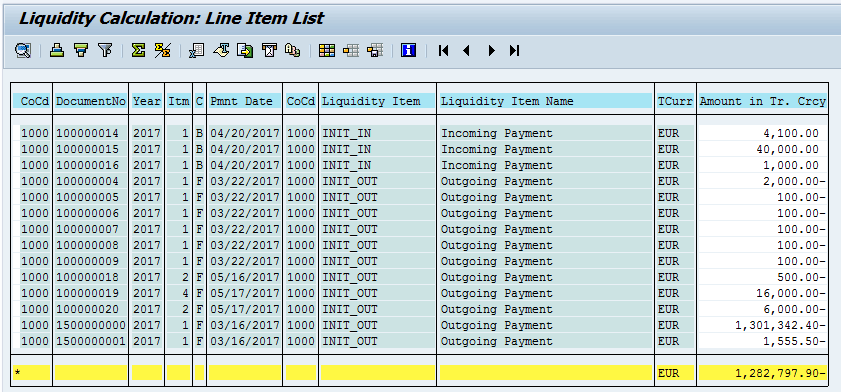Click document number 100000009
The width and height of the screenshot is (841, 392).
click(x=87, y=261)
